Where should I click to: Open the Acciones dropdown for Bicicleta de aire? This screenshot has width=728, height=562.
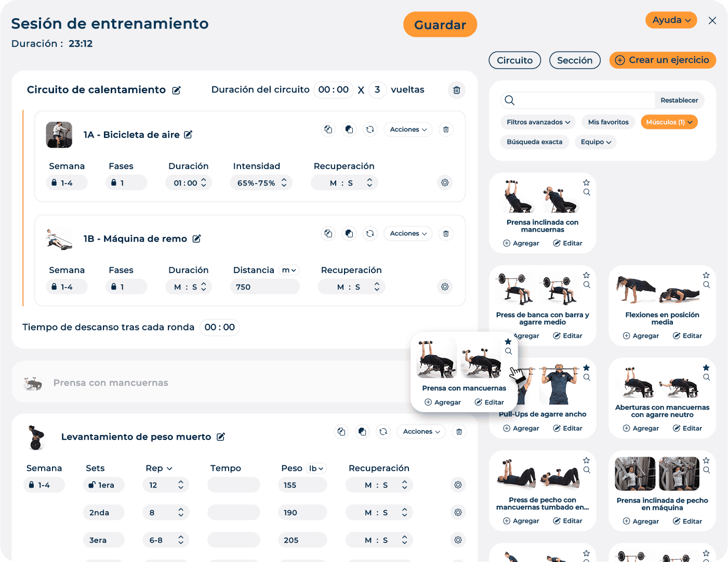(408, 129)
